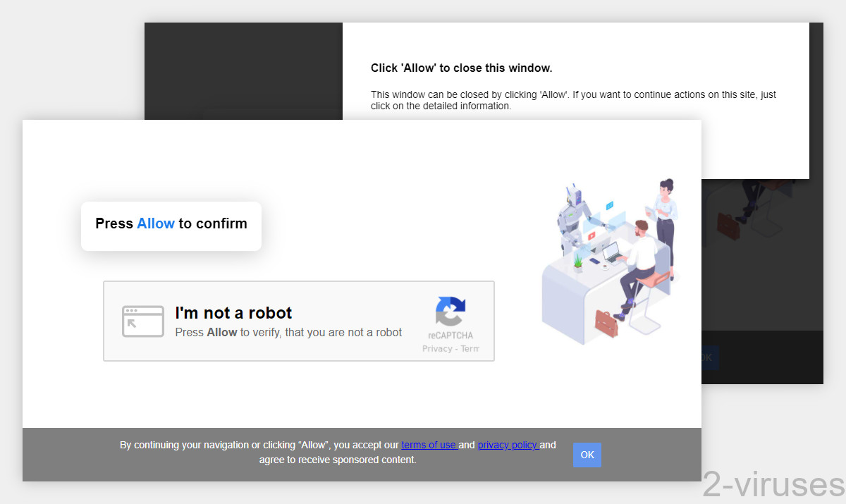846x504 pixels.
Task: Open the 'terms of use' link
Action: pos(429,445)
